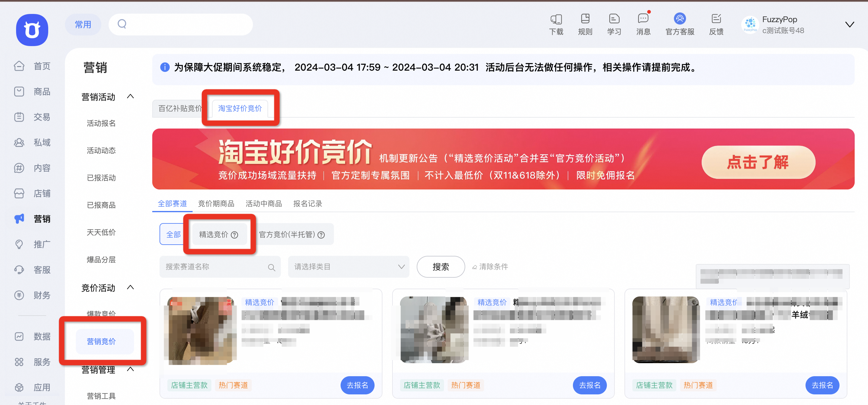Collapse the 营销活动 menu group
The width and height of the screenshot is (868, 405).
(x=130, y=97)
